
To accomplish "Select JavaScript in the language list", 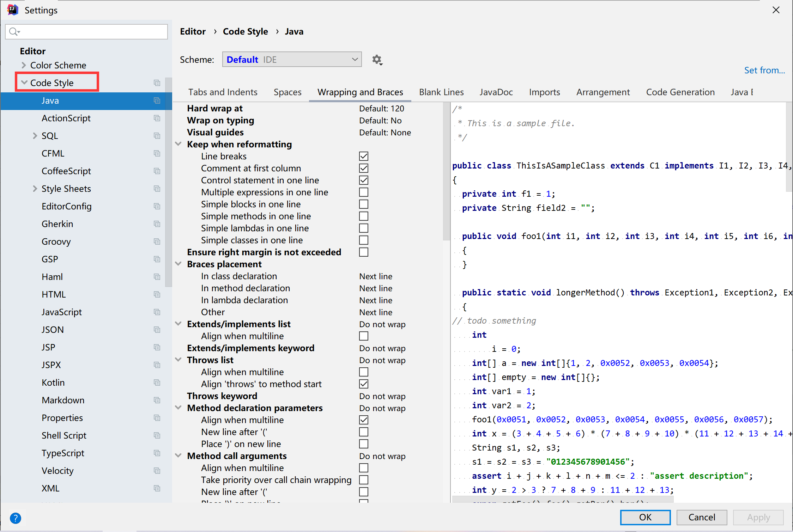I will pyautogui.click(x=61, y=312).
